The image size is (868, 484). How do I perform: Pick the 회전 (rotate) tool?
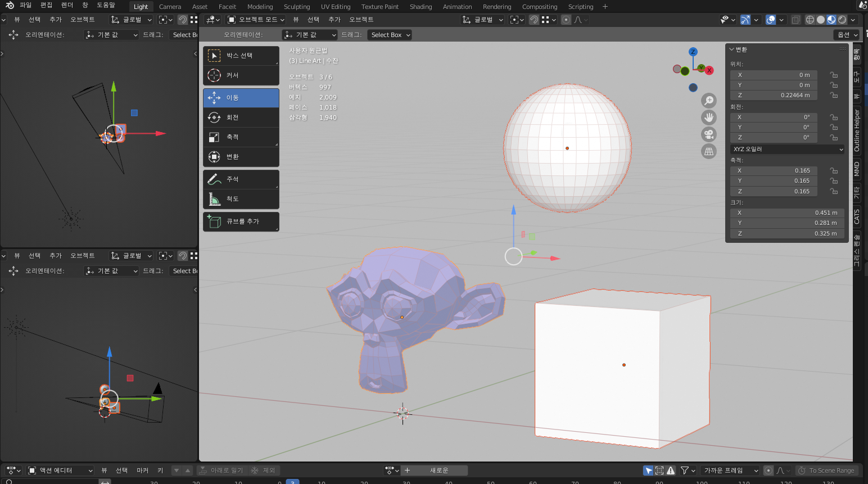coord(241,117)
